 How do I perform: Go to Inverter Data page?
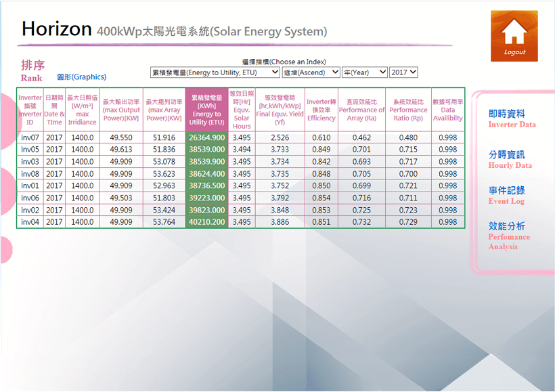coord(512,119)
